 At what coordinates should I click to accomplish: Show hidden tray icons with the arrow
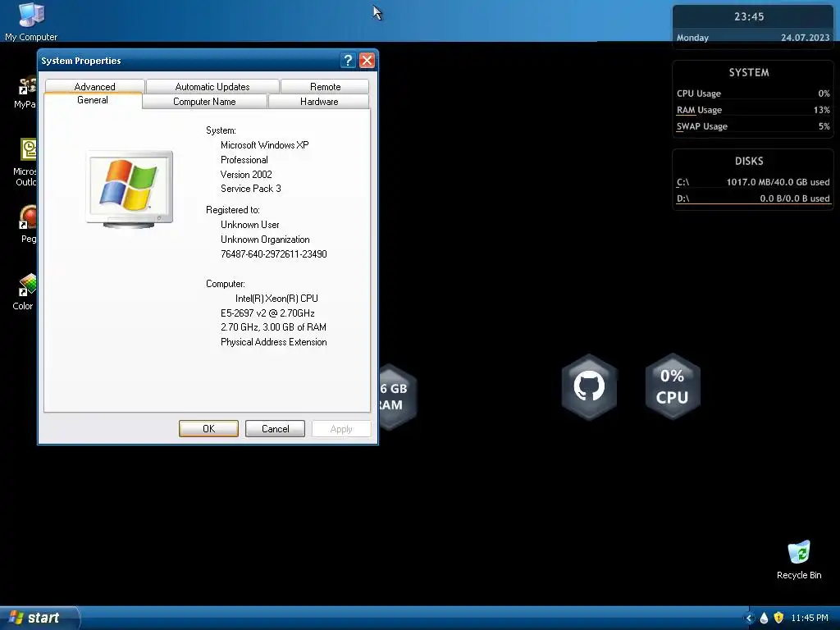pyautogui.click(x=749, y=618)
